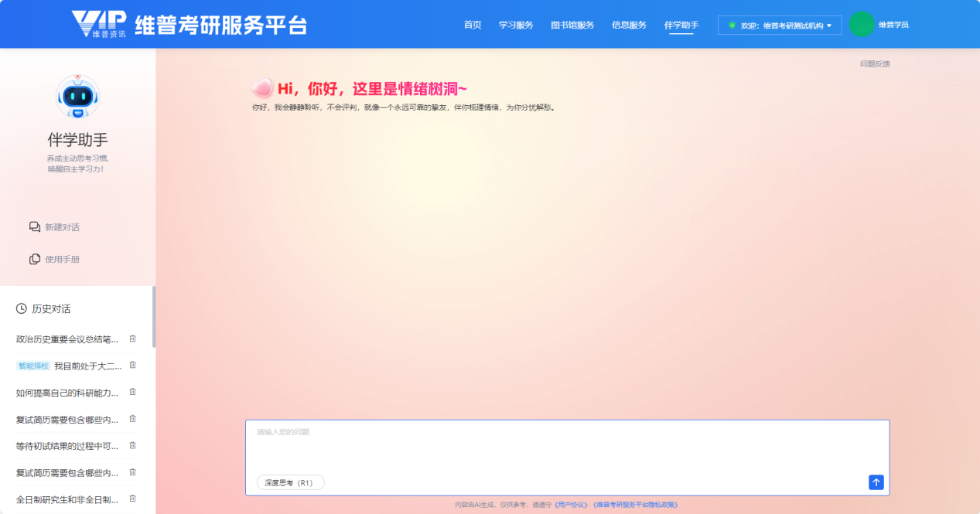Remove the 全日制研究生和非全日制 chat entry
The width and height of the screenshot is (980, 514).
click(x=132, y=499)
